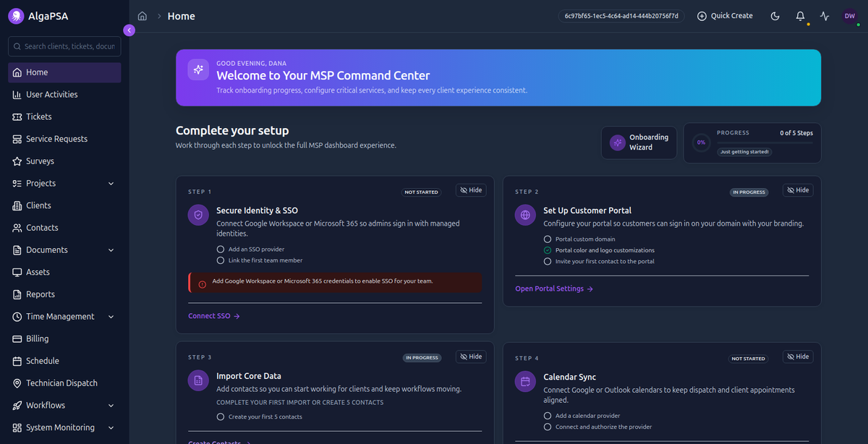Click the Reports icon in sidebar
The width and height of the screenshot is (868, 444).
click(x=17, y=294)
